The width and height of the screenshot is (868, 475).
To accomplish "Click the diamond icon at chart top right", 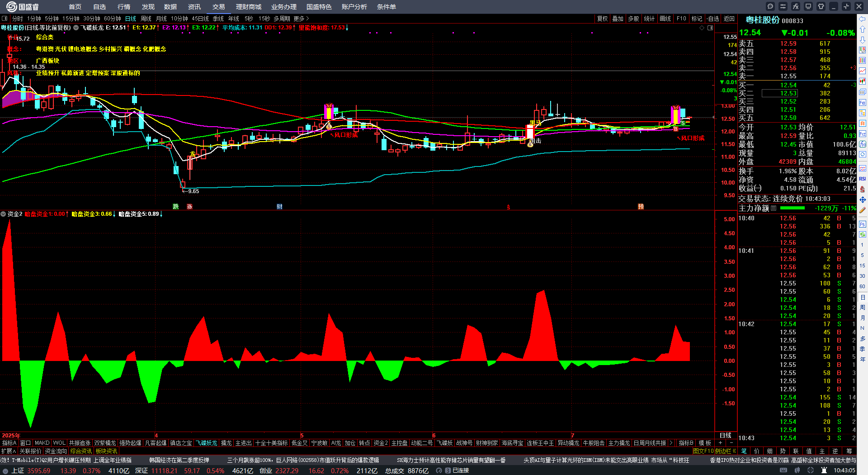I will 702,28.
